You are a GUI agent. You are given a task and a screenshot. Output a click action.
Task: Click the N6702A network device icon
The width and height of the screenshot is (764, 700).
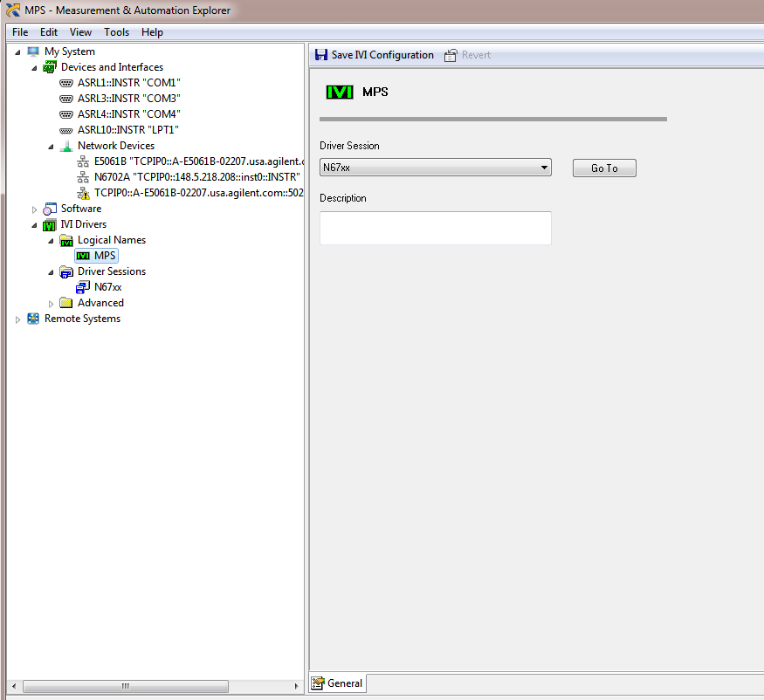point(83,177)
